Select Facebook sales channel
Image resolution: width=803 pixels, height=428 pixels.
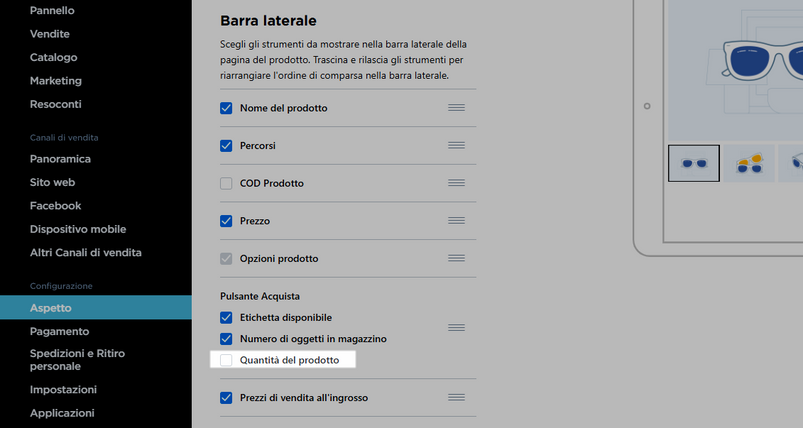55,206
